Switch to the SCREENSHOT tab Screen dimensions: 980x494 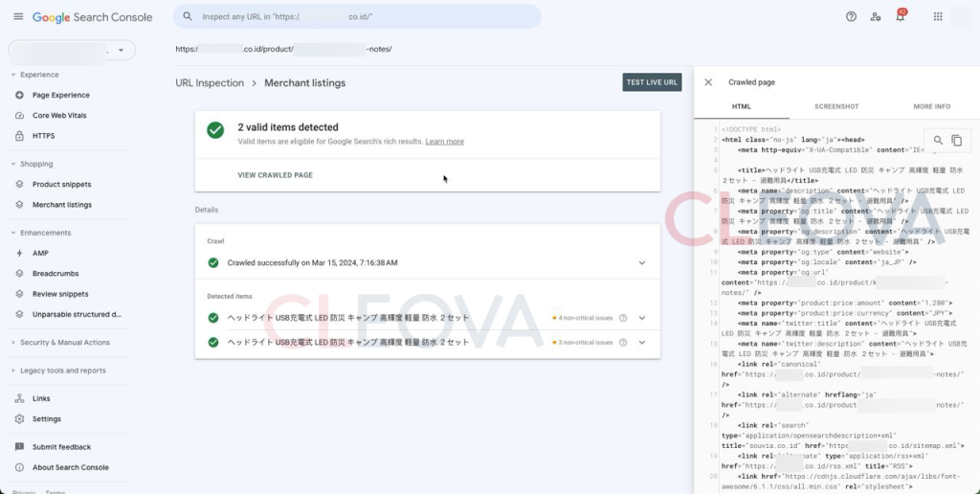836,106
